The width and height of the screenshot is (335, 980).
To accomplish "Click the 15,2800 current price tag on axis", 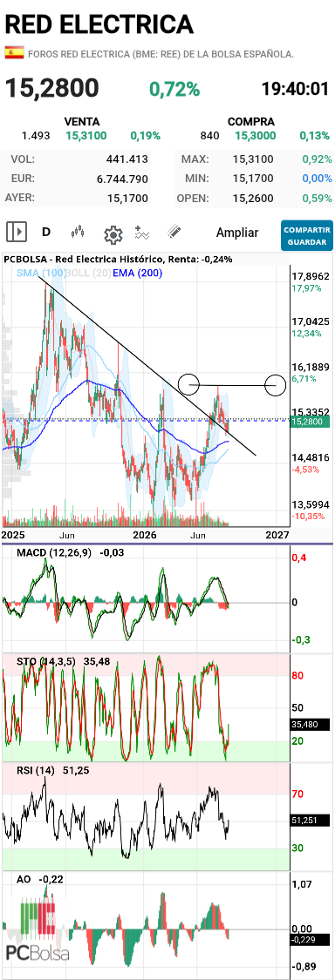I will 311,422.
